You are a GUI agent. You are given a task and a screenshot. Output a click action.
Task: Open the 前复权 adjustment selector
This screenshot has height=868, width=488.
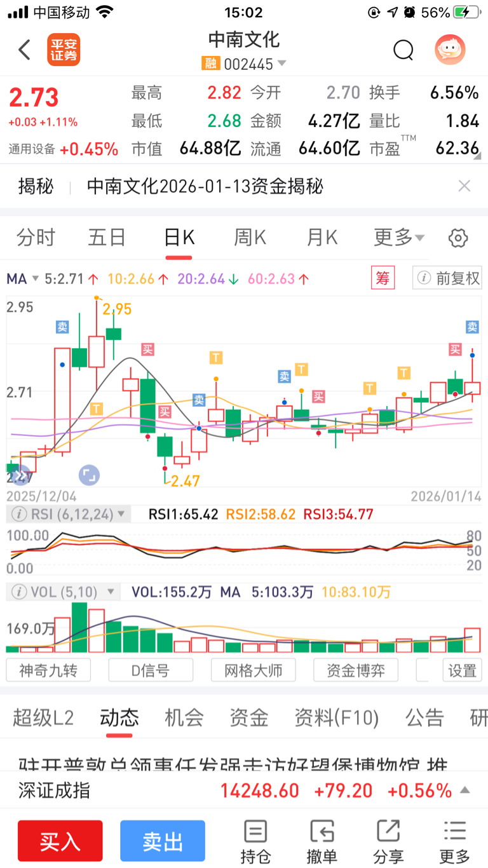click(447, 278)
